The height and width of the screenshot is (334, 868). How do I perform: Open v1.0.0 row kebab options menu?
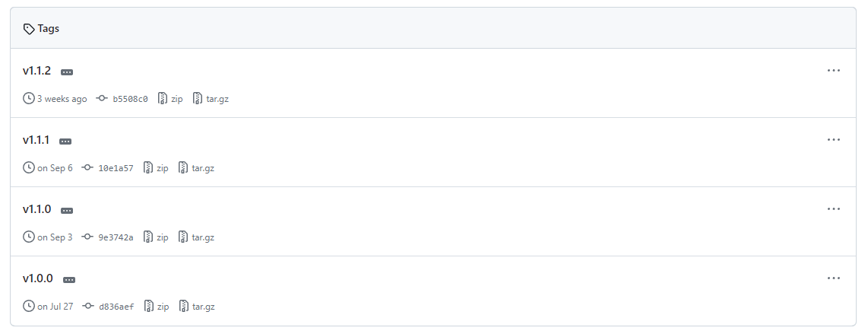[834, 278]
